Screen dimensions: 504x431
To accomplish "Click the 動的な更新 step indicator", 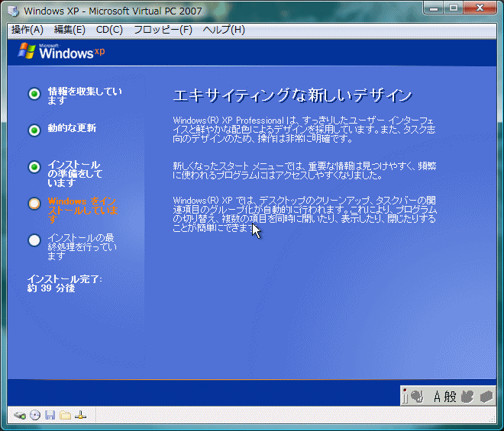I will pos(34,130).
